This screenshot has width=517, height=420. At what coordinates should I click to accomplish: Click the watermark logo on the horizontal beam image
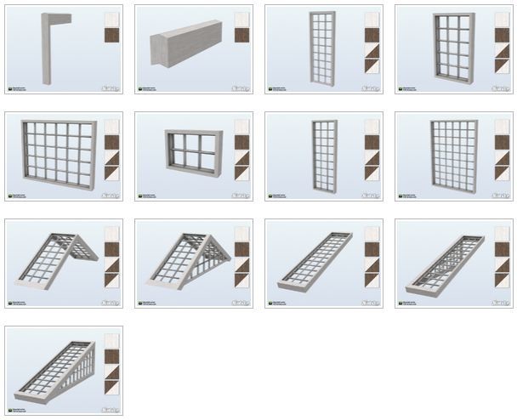pos(241,88)
